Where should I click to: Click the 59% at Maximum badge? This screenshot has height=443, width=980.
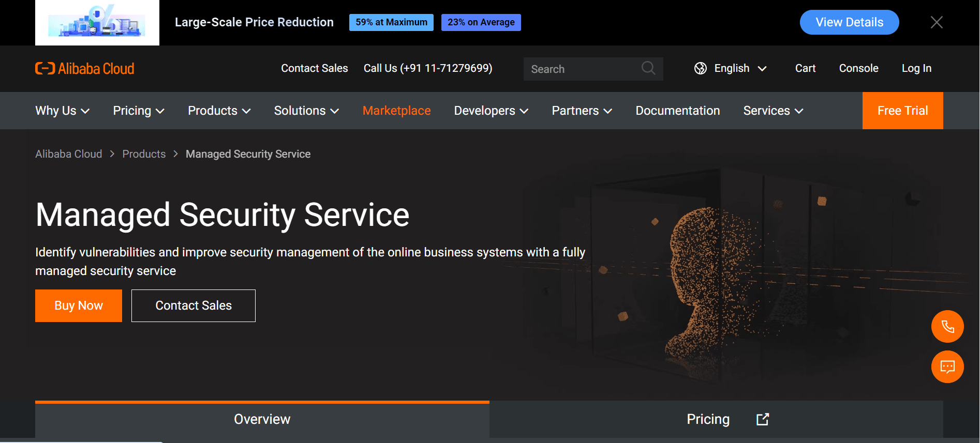391,22
